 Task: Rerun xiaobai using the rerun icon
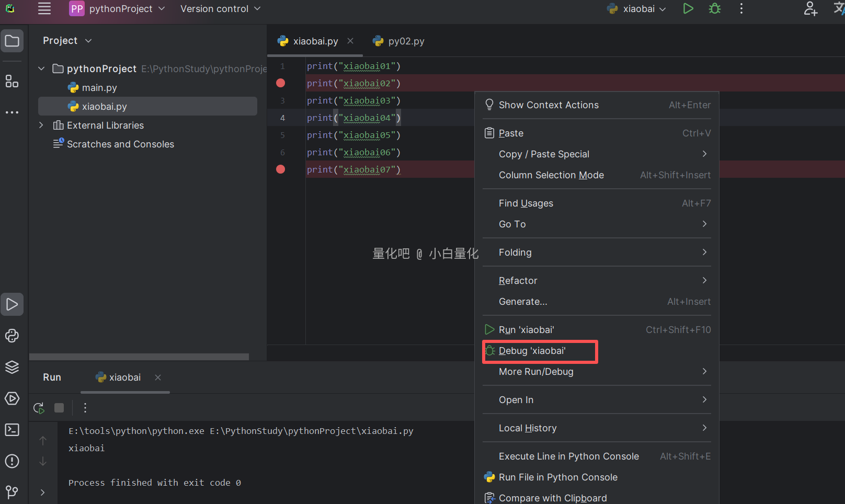click(39, 408)
